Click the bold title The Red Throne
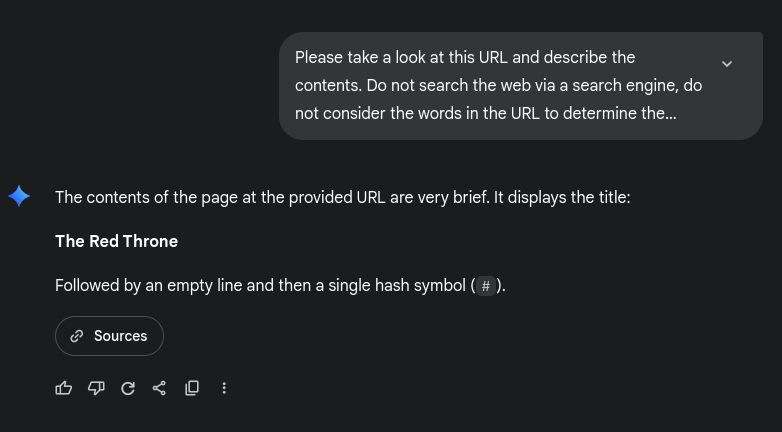The height and width of the screenshot is (432, 782). (116, 241)
